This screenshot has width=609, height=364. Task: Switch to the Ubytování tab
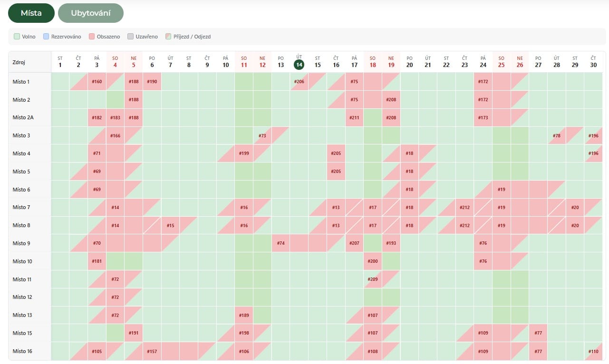[91, 13]
